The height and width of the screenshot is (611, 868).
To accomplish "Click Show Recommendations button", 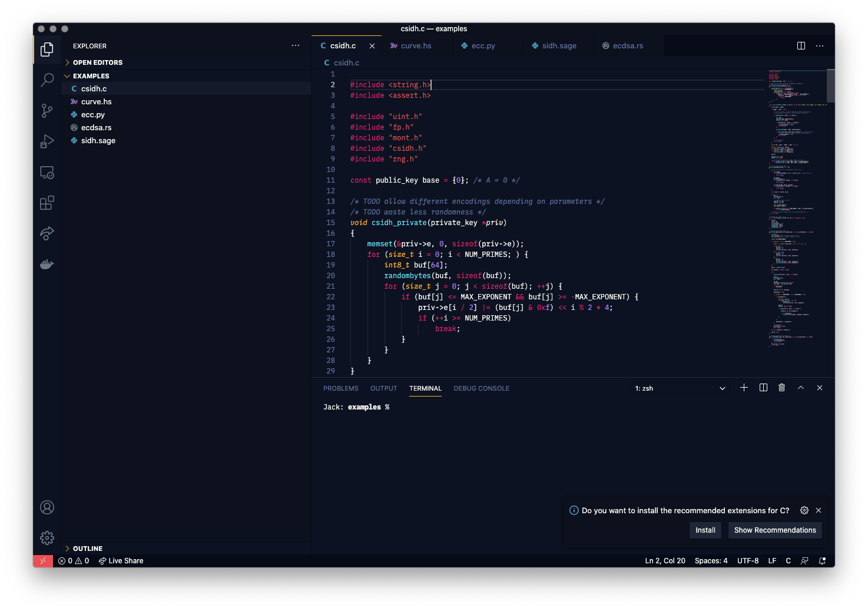I will 775,530.
